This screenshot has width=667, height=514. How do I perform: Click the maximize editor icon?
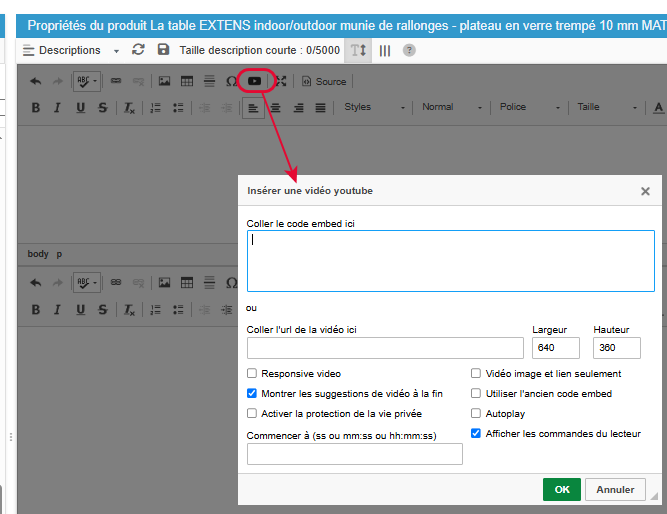pos(280,81)
